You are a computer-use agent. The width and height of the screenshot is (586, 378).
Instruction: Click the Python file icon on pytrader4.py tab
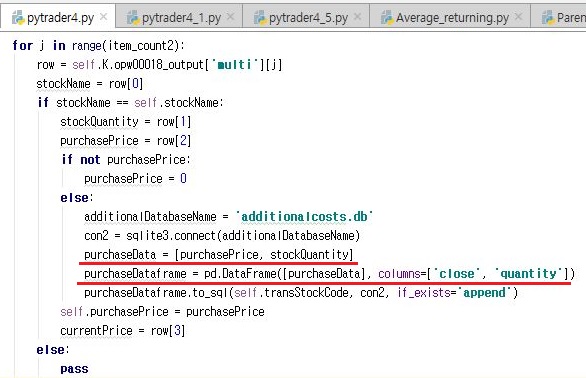point(18,18)
